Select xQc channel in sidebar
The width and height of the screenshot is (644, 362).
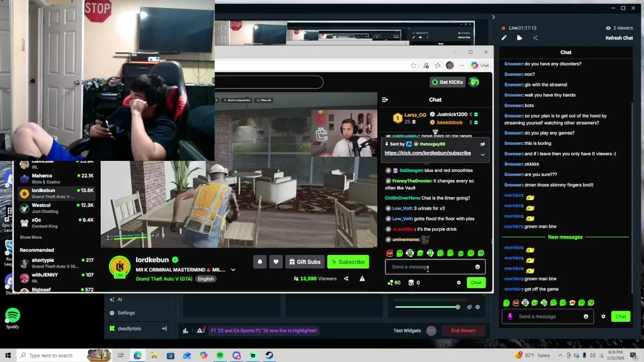[x=56, y=223]
